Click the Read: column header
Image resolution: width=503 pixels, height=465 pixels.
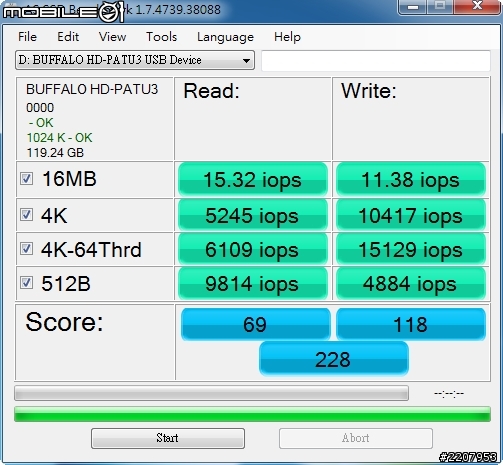tap(211, 91)
